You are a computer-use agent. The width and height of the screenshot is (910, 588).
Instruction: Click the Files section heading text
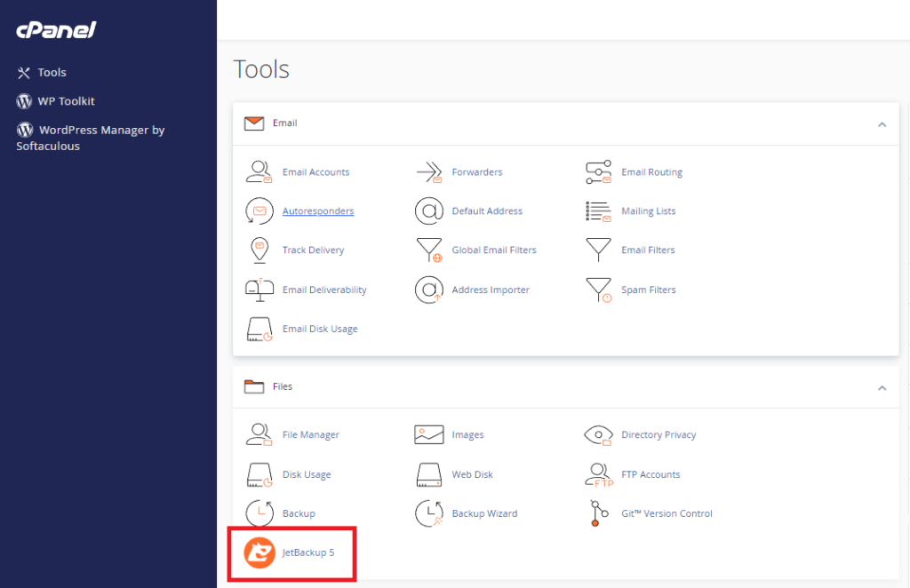(283, 386)
